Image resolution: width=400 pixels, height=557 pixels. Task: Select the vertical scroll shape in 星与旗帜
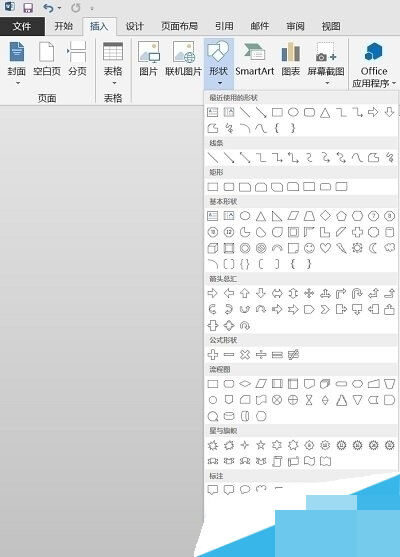(277, 461)
